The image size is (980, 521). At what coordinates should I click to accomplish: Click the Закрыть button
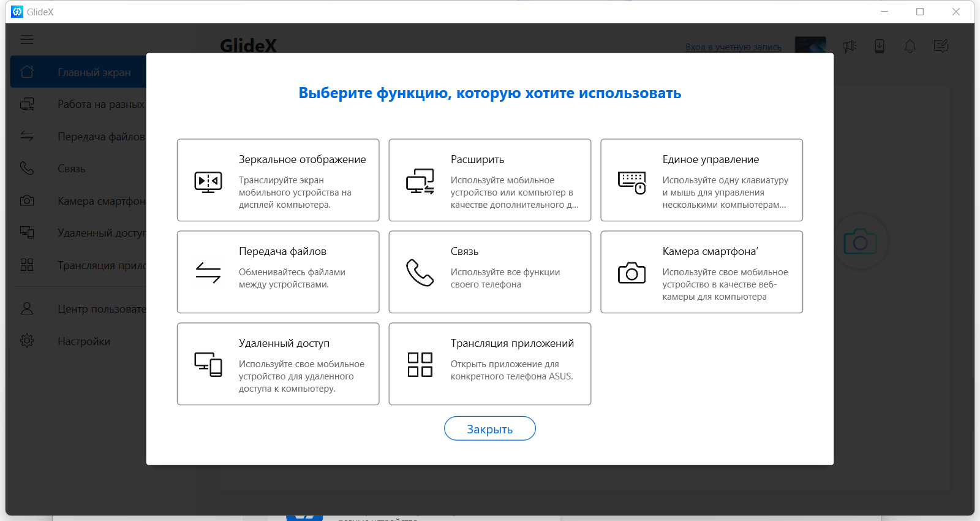(x=490, y=428)
